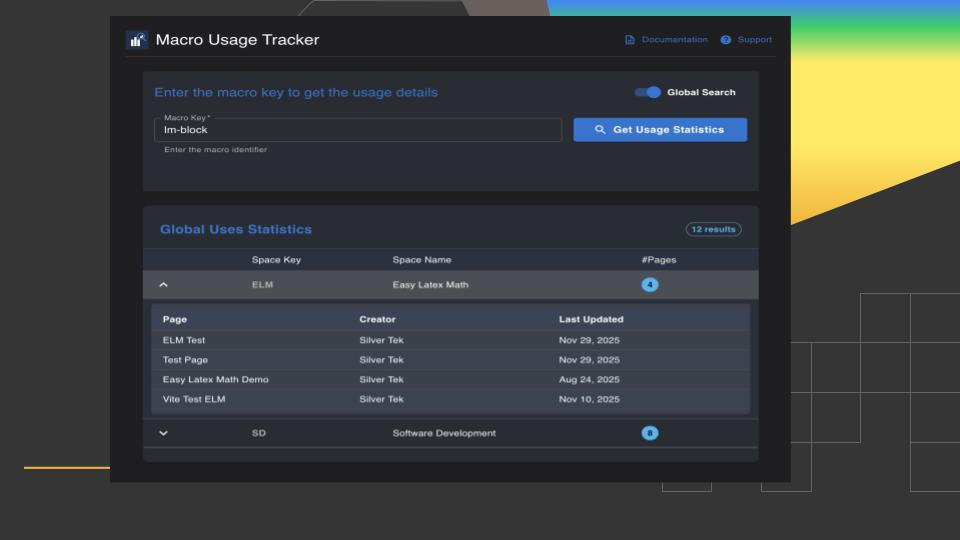Click the Macro Usage Tracker logo icon

click(137, 40)
